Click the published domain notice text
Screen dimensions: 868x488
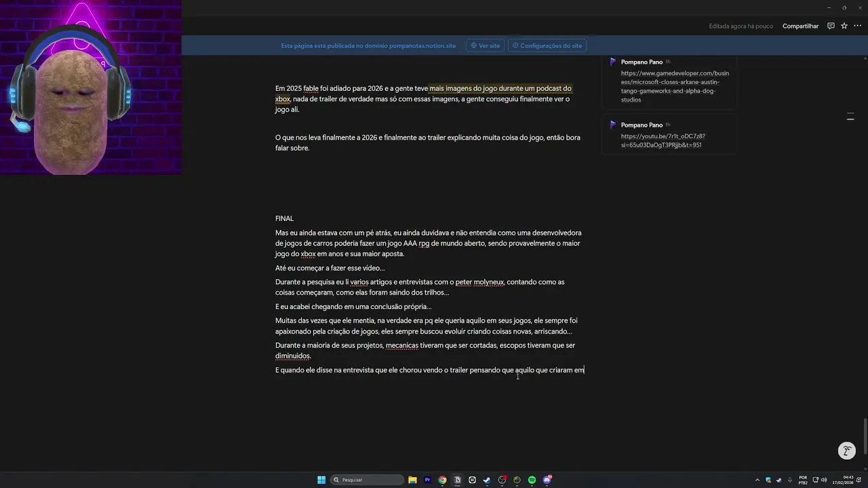pos(368,45)
